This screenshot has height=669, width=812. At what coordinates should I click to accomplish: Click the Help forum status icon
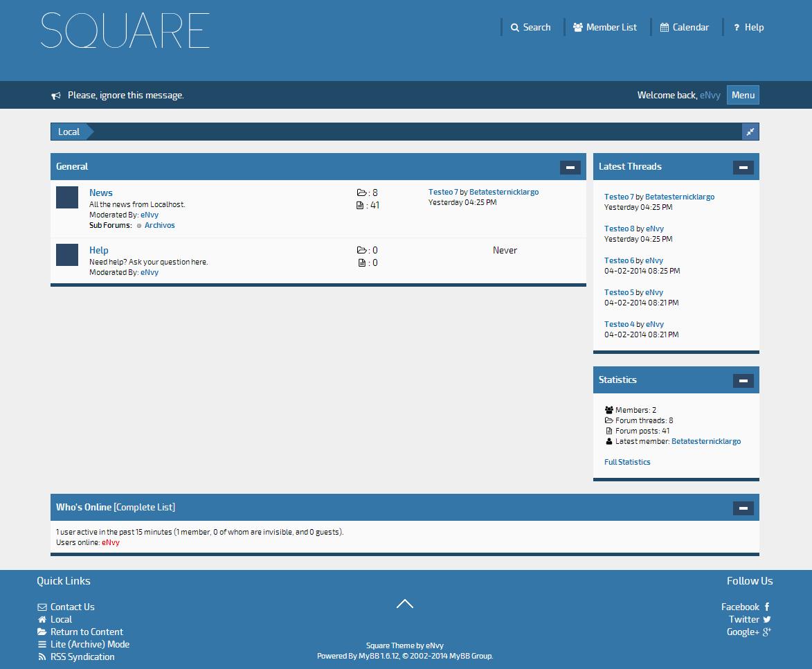pyautogui.click(x=67, y=255)
